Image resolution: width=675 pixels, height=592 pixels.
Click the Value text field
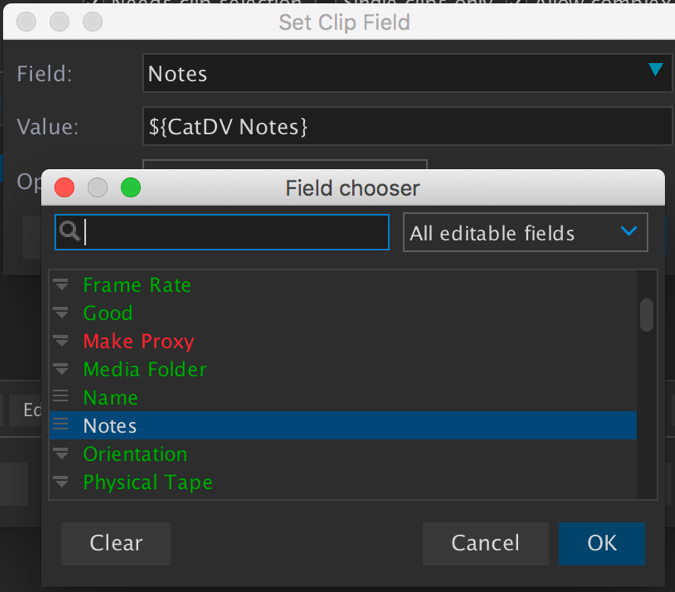[x=407, y=127]
